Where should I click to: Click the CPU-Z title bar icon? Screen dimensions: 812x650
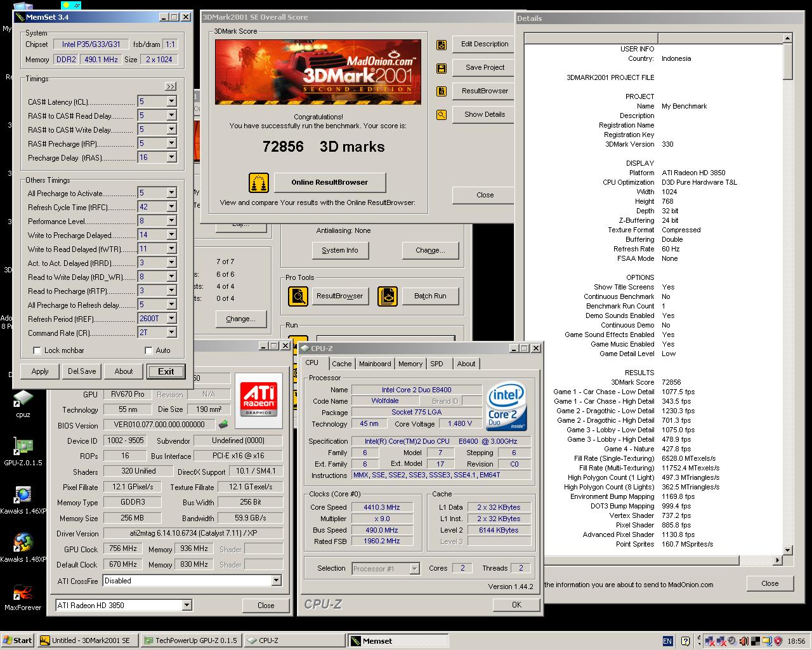(304, 348)
